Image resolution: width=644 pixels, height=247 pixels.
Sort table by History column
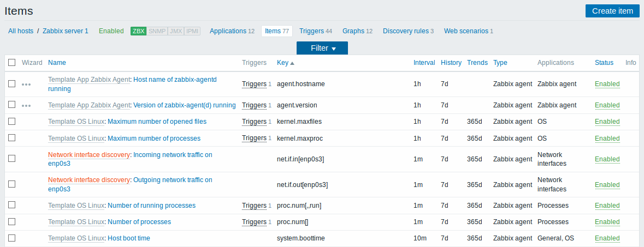click(451, 63)
